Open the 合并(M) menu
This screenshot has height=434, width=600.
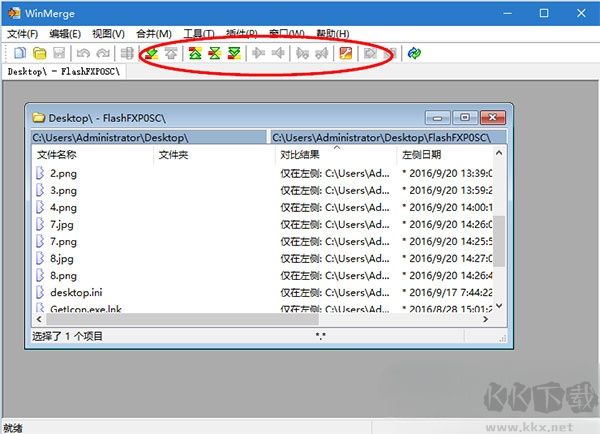[x=154, y=34]
